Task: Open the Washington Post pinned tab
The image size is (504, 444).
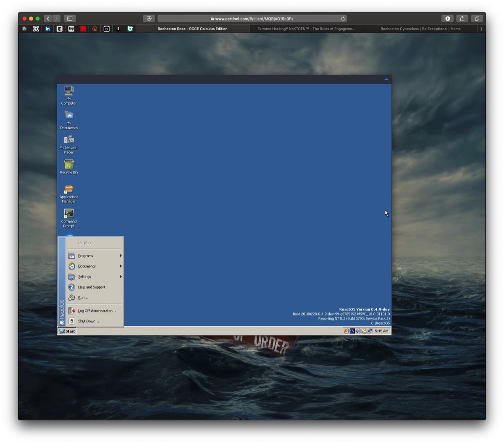Action: [x=71, y=29]
